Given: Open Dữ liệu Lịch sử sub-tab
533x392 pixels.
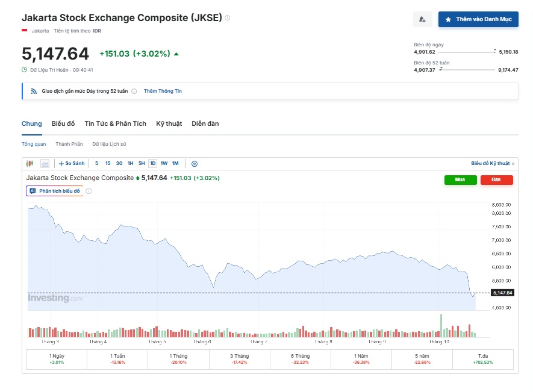Looking at the screenshot, I should point(109,144).
